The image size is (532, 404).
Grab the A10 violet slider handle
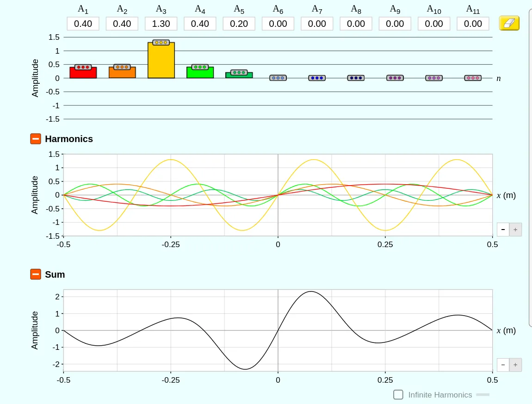434,78
